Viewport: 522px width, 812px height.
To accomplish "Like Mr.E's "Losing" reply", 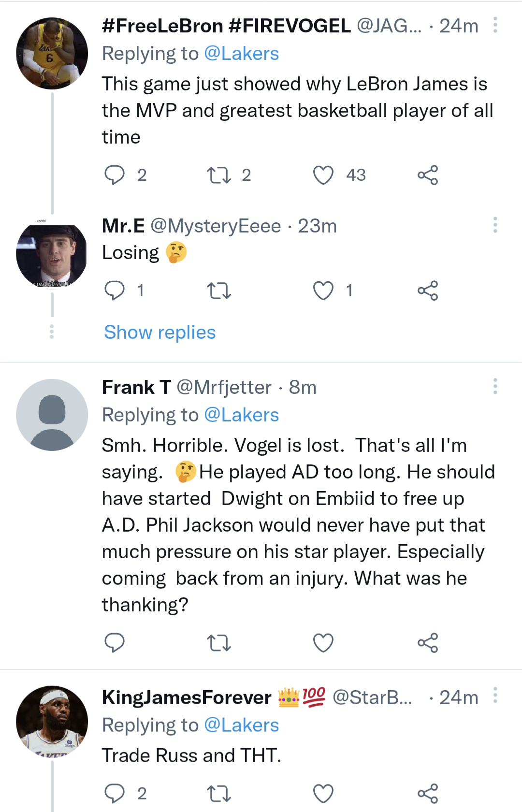I will click(323, 290).
